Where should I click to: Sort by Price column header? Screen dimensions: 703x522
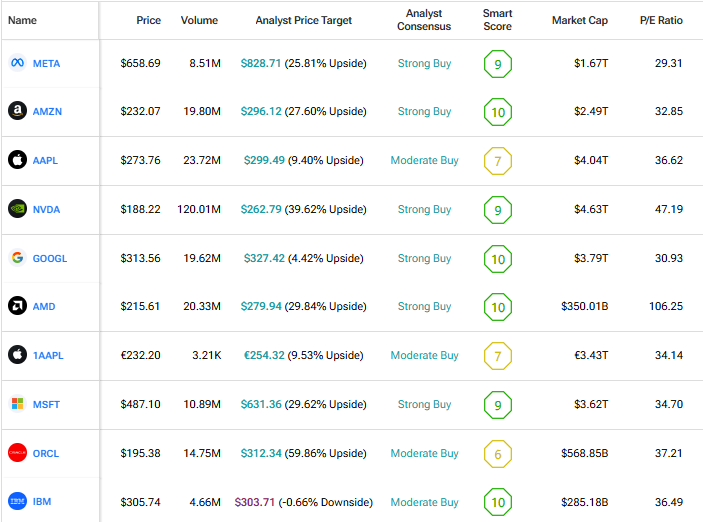click(x=148, y=21)
